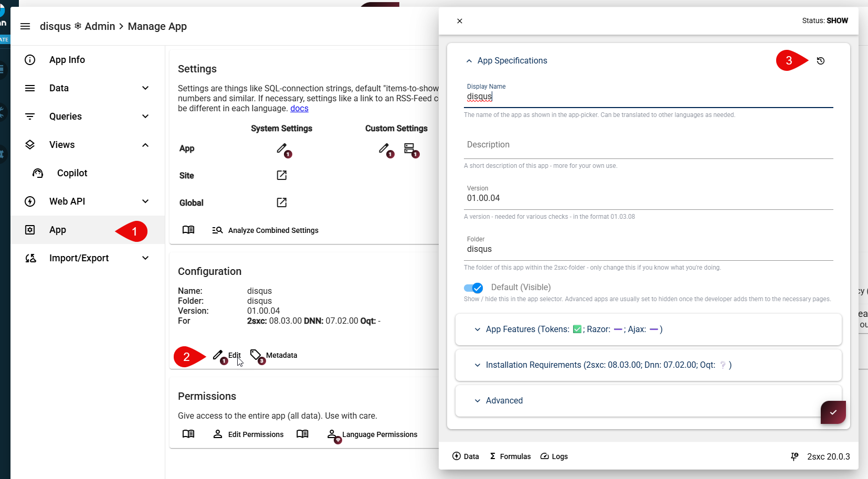Open Data debug tab in footer
The width and height of the screenshot is (868, 479).
coord(465,456)
